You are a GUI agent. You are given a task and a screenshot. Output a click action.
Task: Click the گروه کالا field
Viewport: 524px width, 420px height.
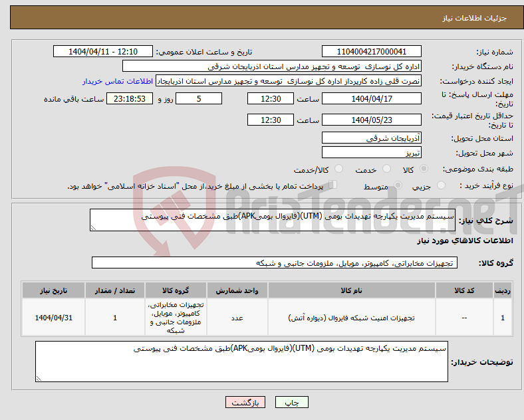click(x=275, y=262)
